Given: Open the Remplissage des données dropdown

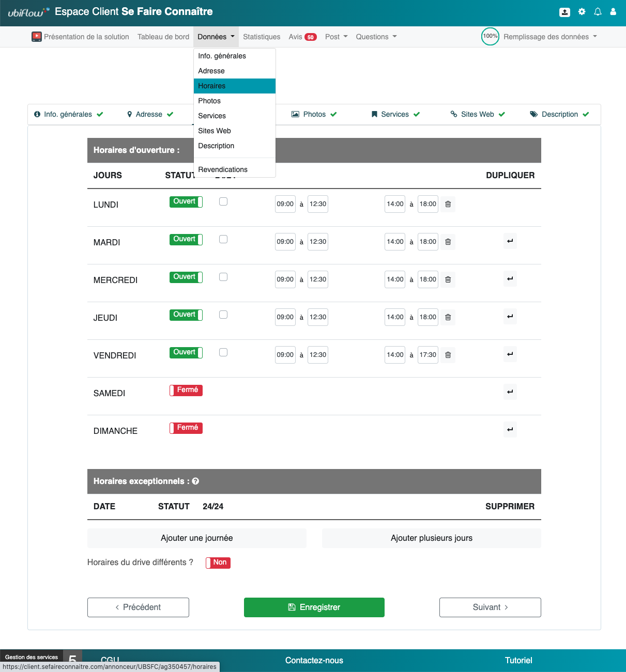Looking at the screenshot, I should coord(549,37).
